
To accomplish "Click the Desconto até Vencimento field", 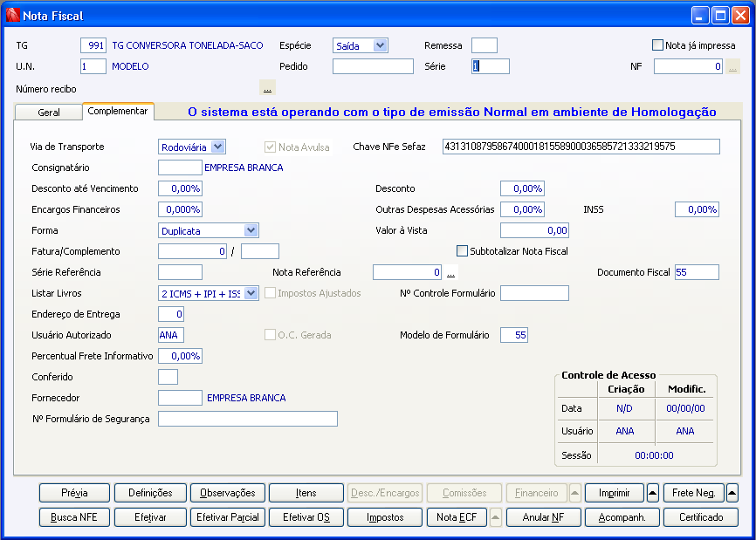I will (180, 188).
